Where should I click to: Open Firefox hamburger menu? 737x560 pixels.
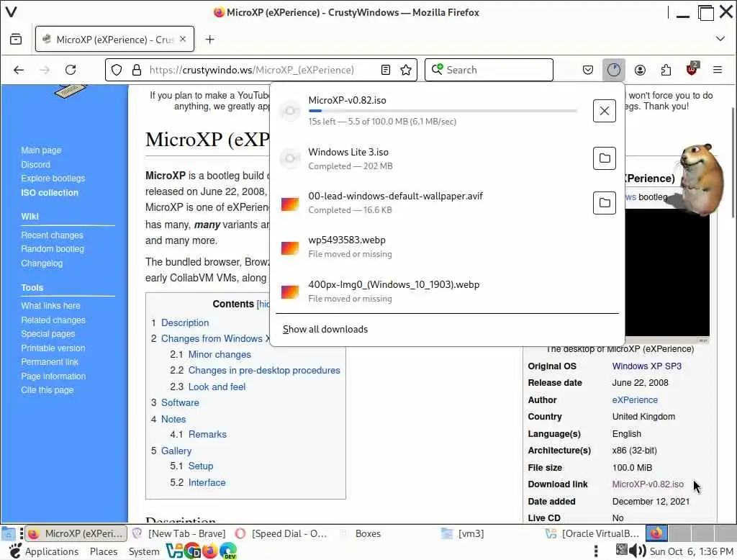tap(718, 70)
